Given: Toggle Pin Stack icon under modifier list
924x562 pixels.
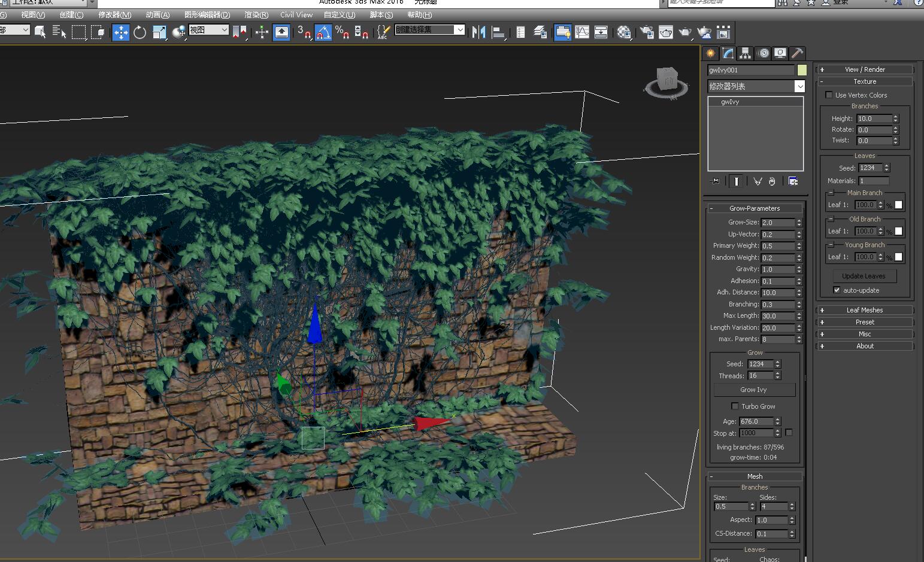Looking at the screenshot, I should point(715,181).
